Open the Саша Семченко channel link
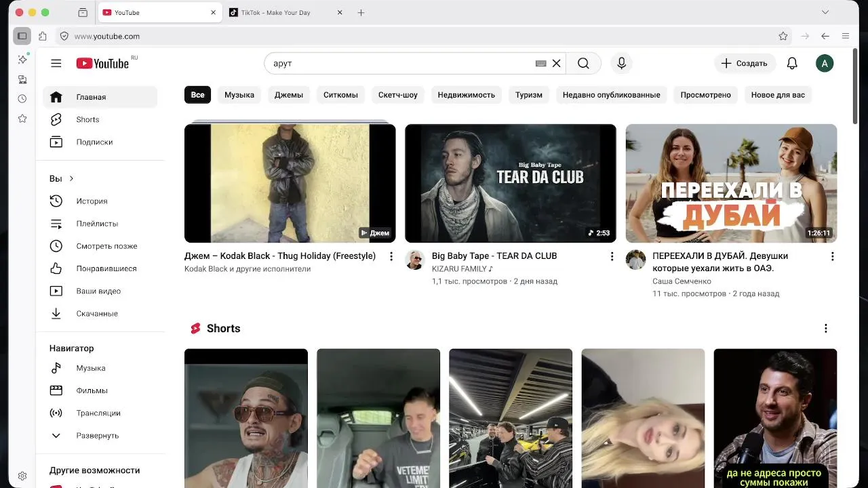 pyautogui.click(x=682, y=281)
